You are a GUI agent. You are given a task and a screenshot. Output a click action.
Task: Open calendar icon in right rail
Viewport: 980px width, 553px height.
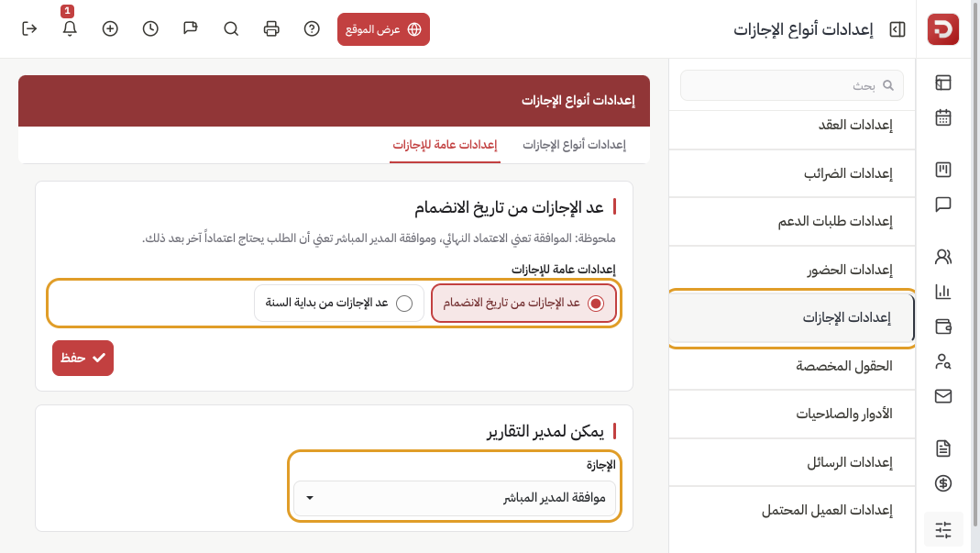[943, 117]
